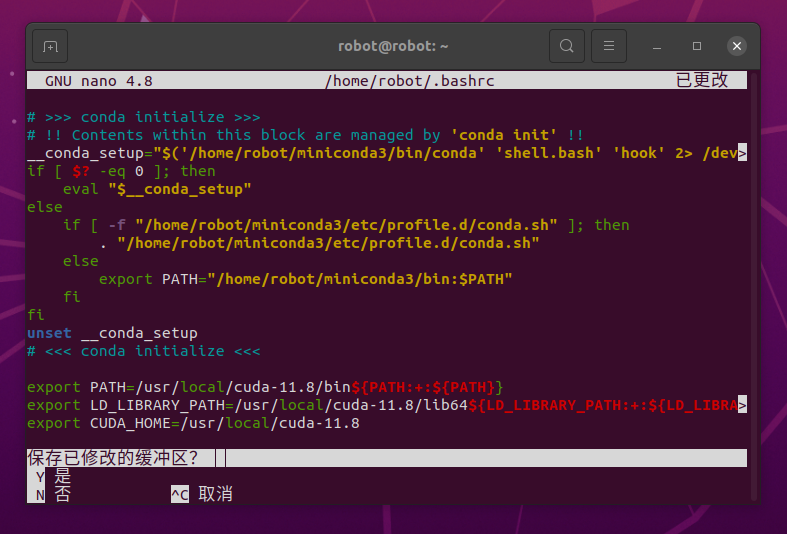Viewport: 787px width, 534px height.
Task: Select ^C 取消 to cancel
Action: click(x=202, y=494)
